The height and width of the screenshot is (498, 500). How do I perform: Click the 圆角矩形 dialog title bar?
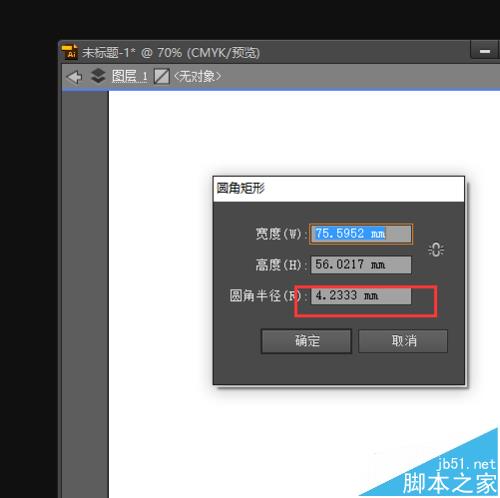pos(339,189)
